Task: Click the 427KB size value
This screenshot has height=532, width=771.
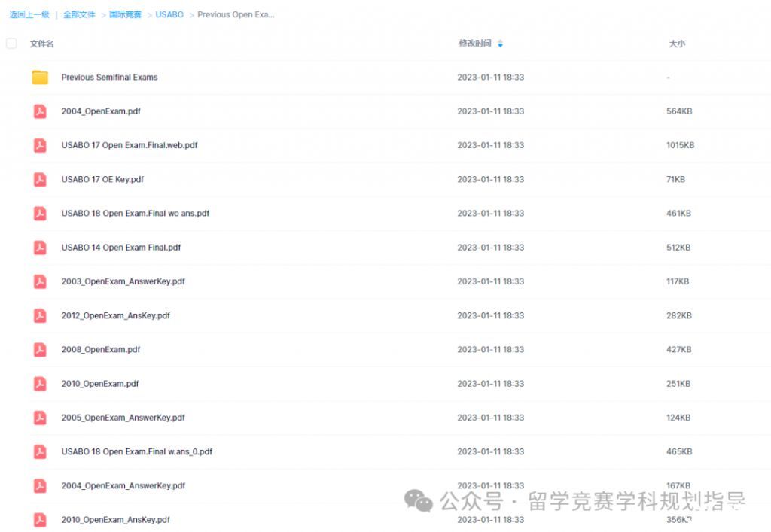Action: [x=679, y=349]
